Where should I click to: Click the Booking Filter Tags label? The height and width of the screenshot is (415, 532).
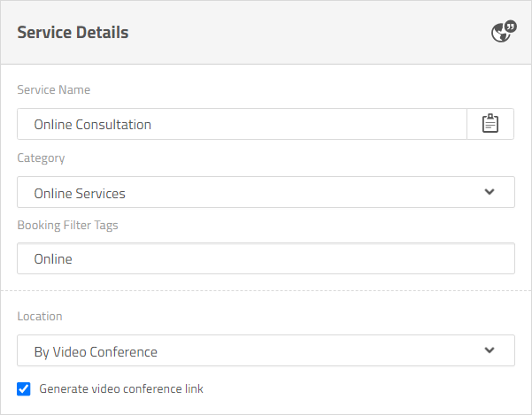(67, 225)
